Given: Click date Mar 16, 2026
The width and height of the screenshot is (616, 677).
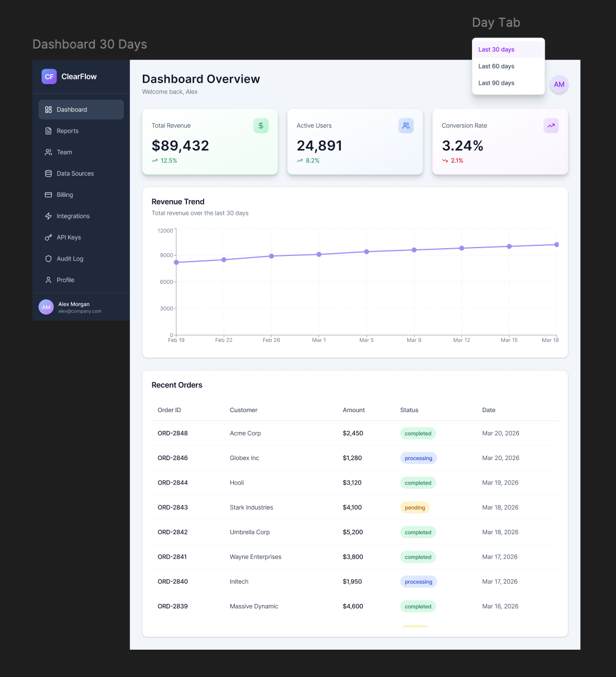Looking at the screenshot, I should tap(500, 606).
